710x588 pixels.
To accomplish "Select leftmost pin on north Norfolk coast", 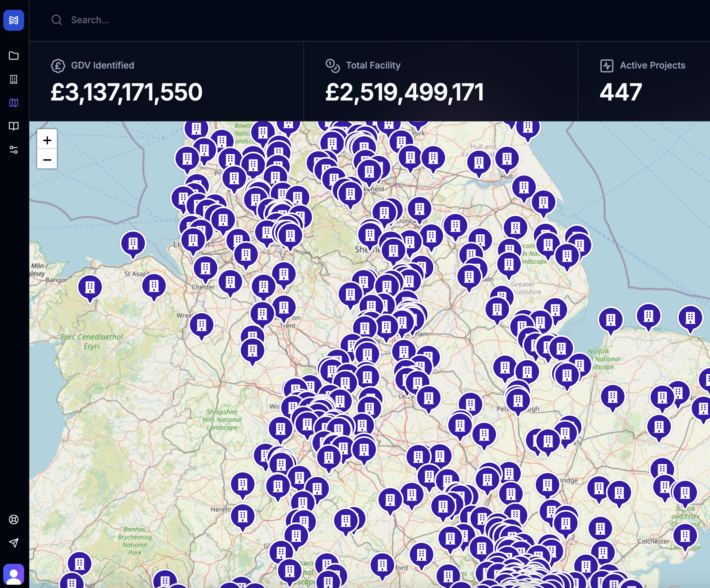I will [610, 320].
